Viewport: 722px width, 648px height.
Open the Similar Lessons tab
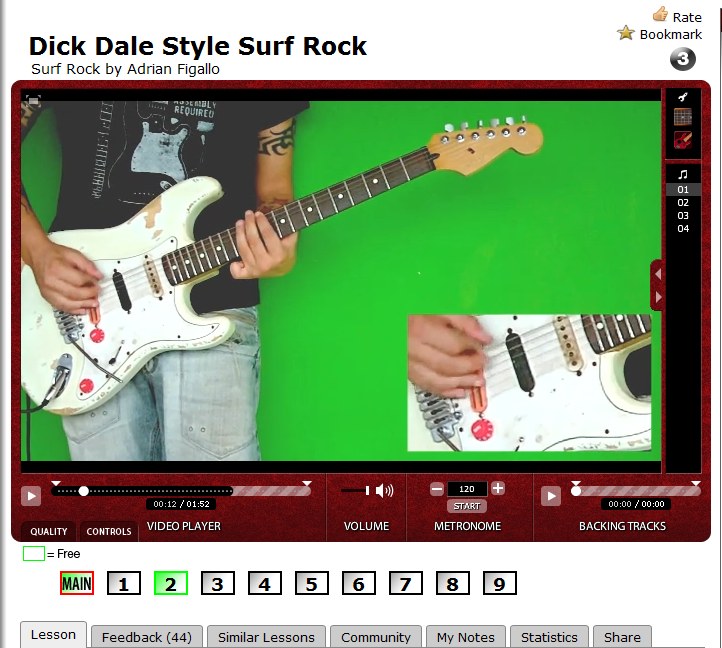tap(266, 637)
